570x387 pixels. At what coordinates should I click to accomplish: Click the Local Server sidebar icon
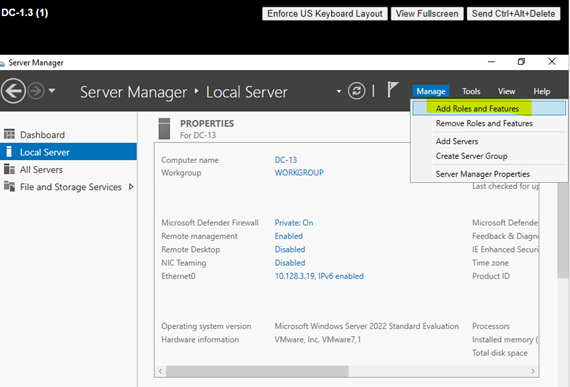click(9, 152)
